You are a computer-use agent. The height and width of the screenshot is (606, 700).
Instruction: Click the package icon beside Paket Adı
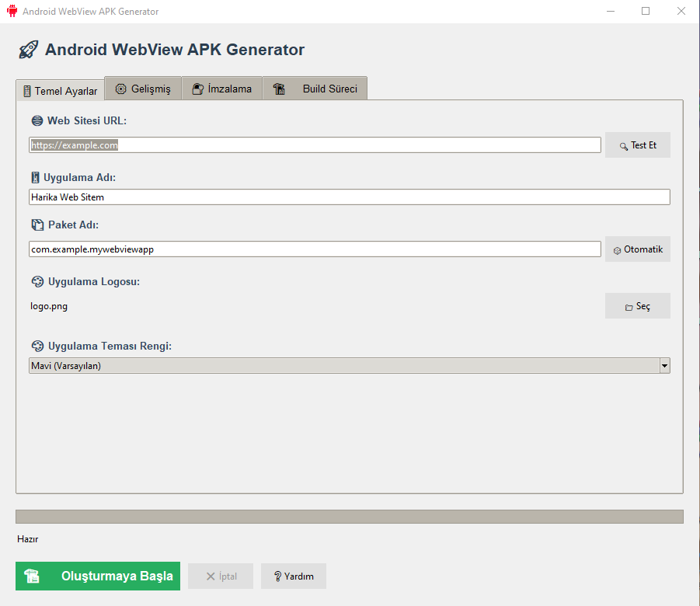[37, 225]
